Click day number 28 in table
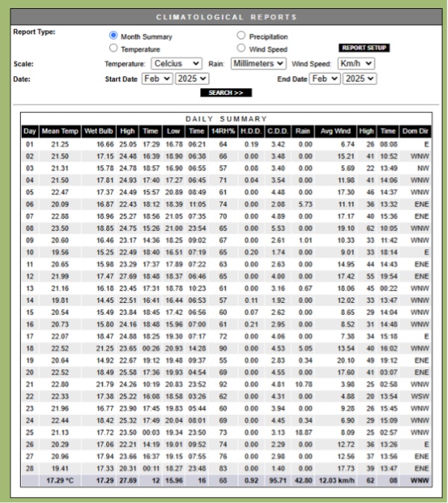This screenshot has width=448, height=503. (x=30, y=469)
